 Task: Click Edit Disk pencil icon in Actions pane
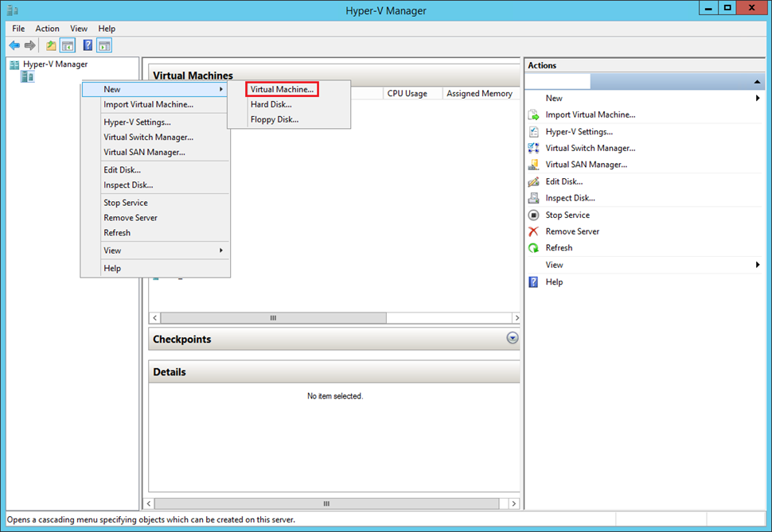[534, 181]
